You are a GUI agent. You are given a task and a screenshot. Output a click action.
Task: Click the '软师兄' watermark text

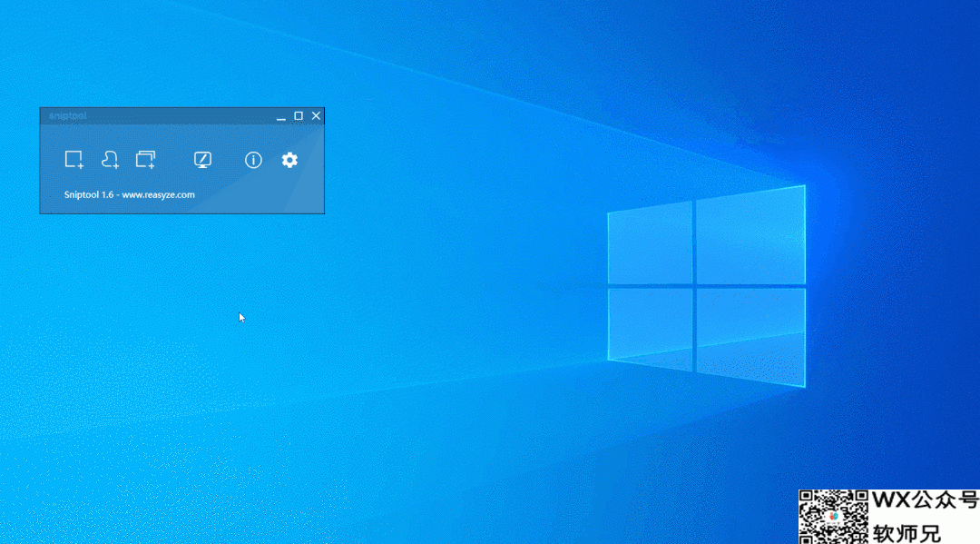[x=906, y=533]
